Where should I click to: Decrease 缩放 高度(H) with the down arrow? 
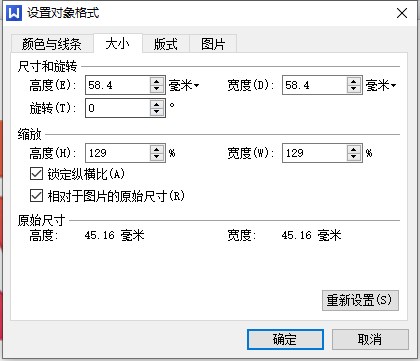[157, 157]
